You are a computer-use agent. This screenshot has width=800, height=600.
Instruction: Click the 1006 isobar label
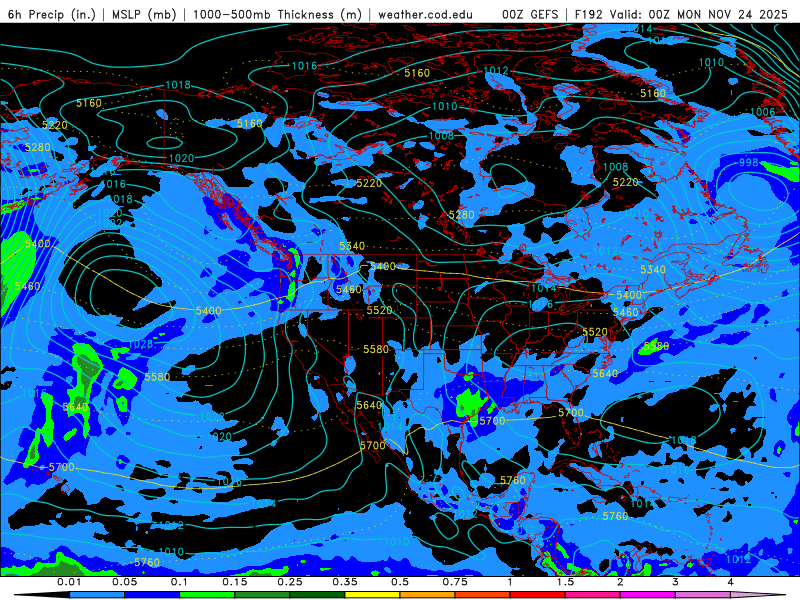click(x=763, y=112)
